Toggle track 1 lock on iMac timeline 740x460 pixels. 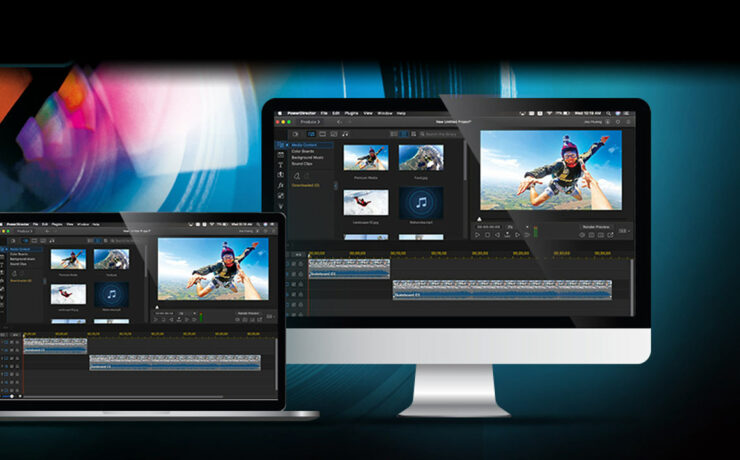point(301,264)
